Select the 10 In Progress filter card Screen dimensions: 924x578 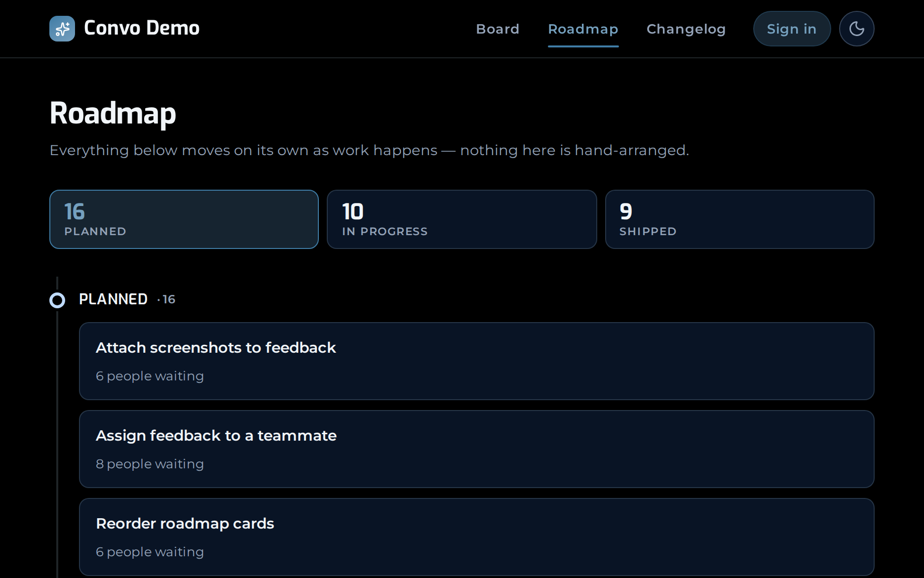462,219
